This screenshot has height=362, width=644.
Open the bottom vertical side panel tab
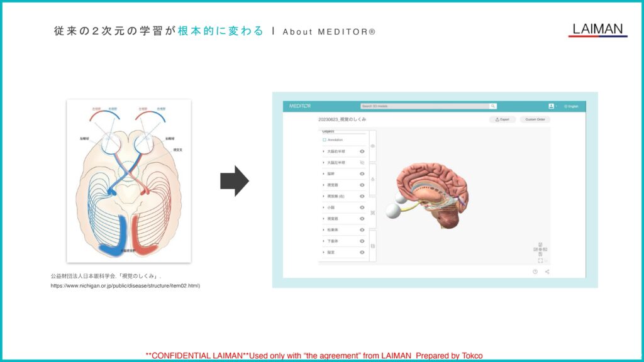point(372,246)
